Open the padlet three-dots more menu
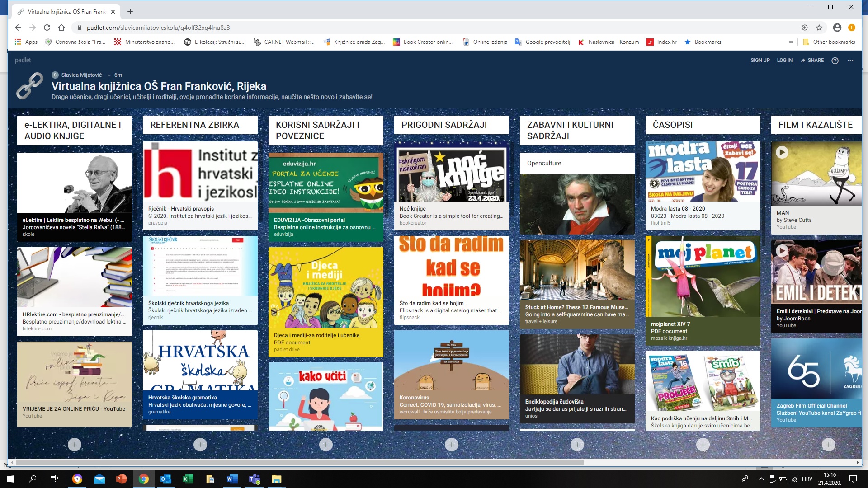This screenshot has width=868, height=488. click(850, 61)
